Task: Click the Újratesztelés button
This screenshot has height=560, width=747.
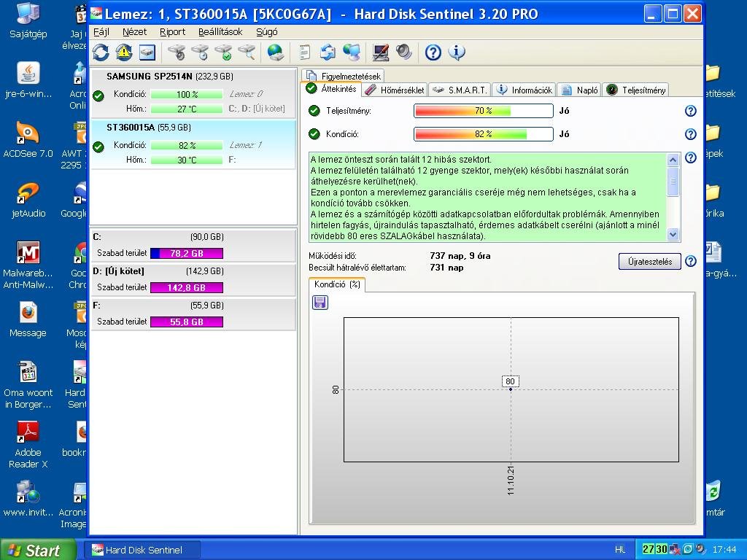Action: click(650, 262)
